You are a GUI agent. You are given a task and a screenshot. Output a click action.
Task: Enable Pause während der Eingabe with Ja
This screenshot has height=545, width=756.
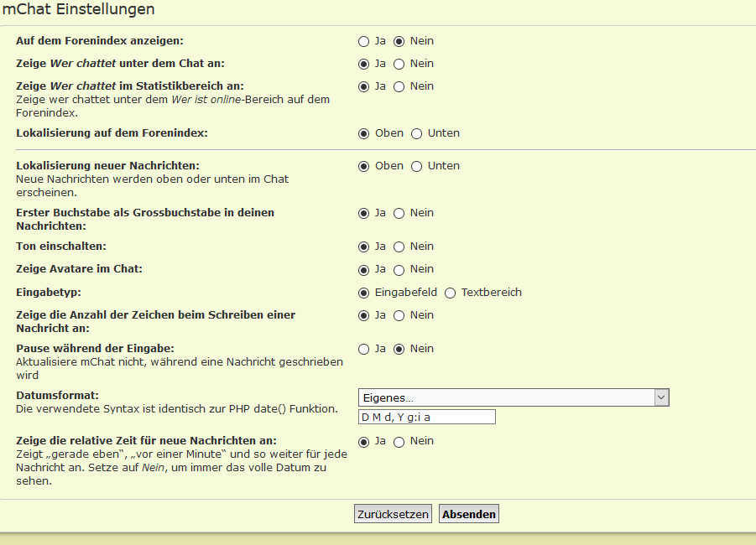pos(363,349)
